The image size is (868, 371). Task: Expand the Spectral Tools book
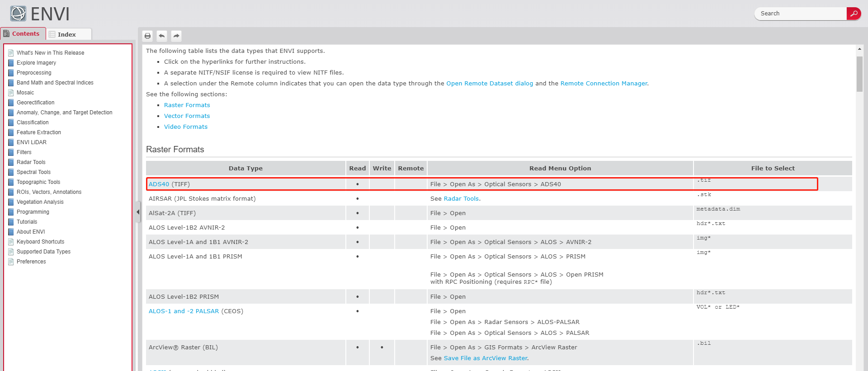click(33, 172)
